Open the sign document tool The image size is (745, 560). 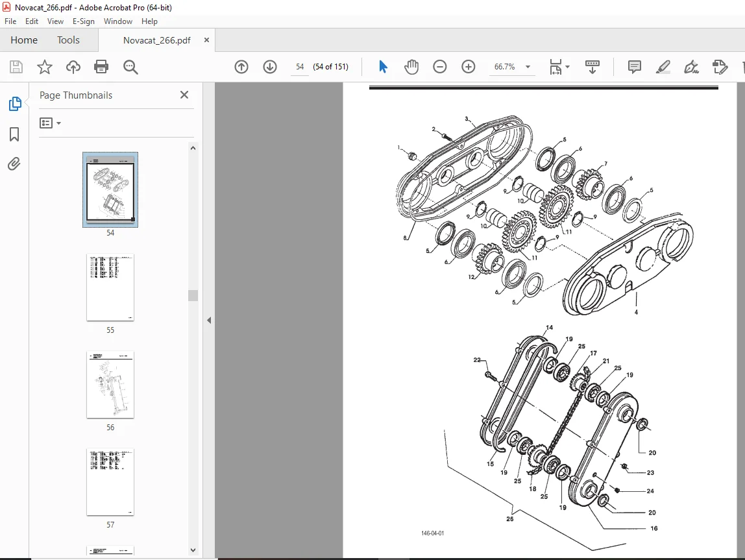691,67
